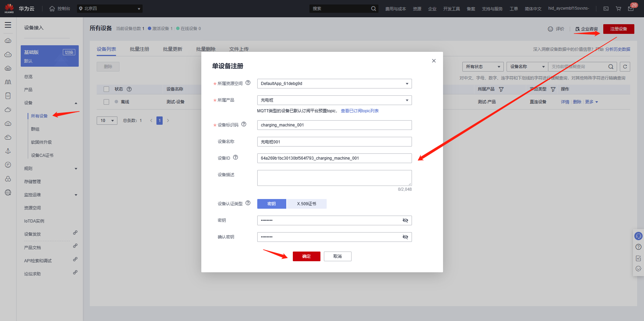Screen dimensions: 644x321
Task: Click the help icon next to 状态 column
Action: click(129, 89)
